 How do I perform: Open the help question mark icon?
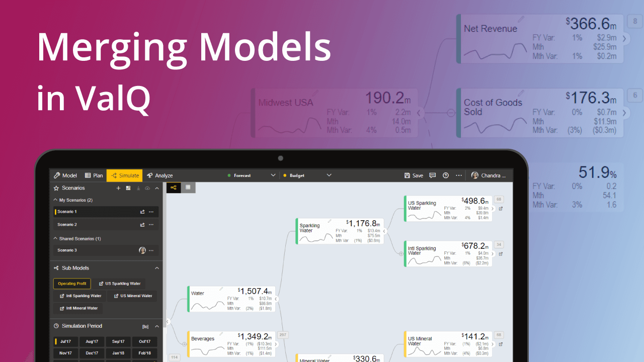446,175
